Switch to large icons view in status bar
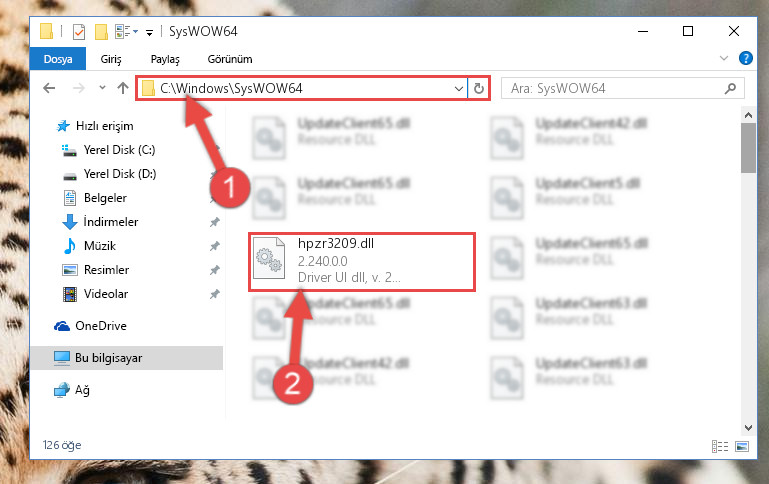This screenshot has height=484, width=769. (742, 446)
